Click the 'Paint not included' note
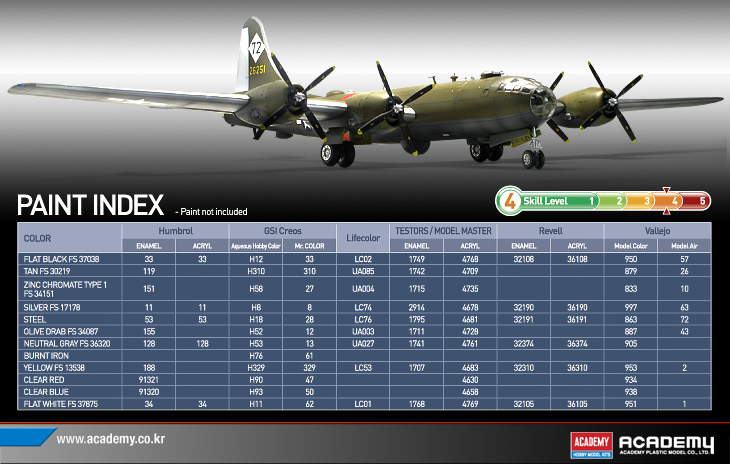The width and height of the screenshot is (730, 464). click(x=211, y=212)
